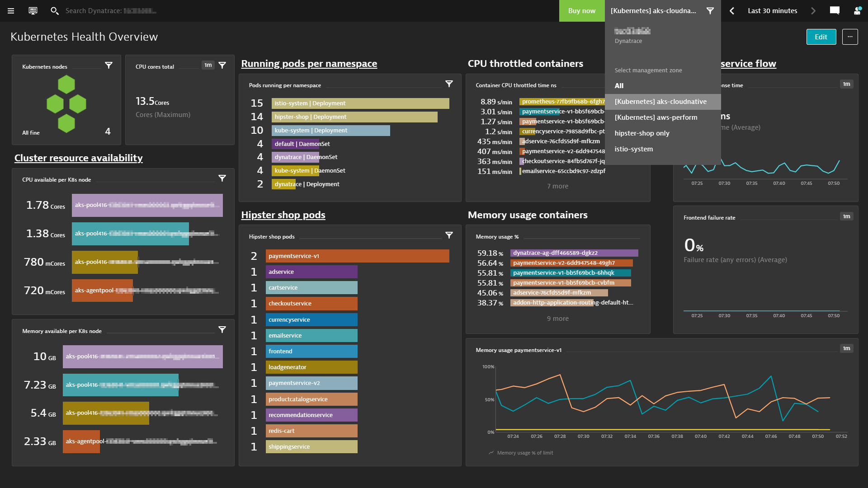
Task: Open the user profile icon
Action: (x=857, y=11)
